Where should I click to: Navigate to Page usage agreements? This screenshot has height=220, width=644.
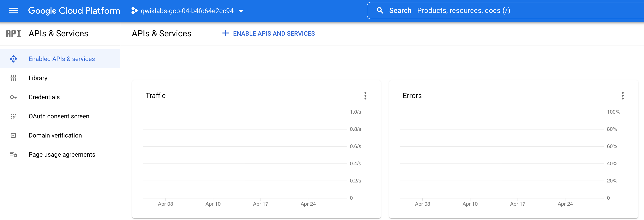62,154
